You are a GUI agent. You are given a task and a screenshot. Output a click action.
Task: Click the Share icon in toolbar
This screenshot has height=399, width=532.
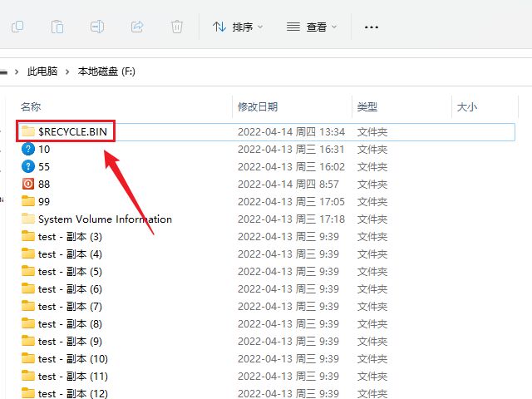point(137,27)
